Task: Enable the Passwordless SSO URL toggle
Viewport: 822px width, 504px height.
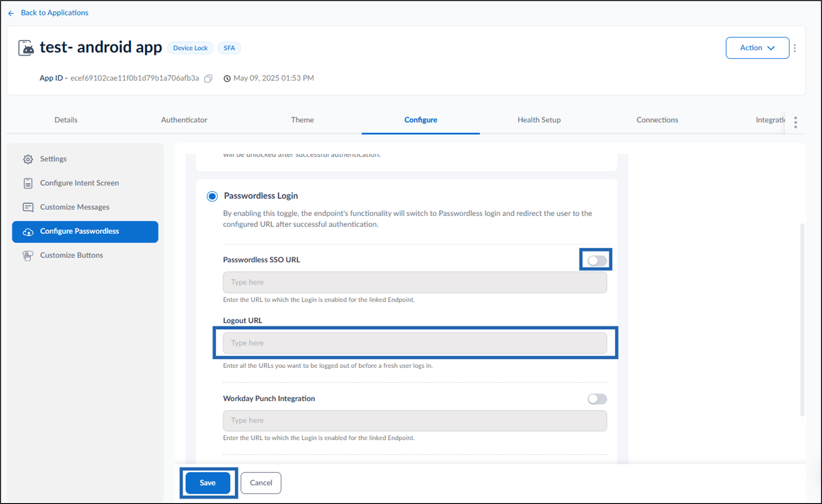Action: (x=597, y=260)
